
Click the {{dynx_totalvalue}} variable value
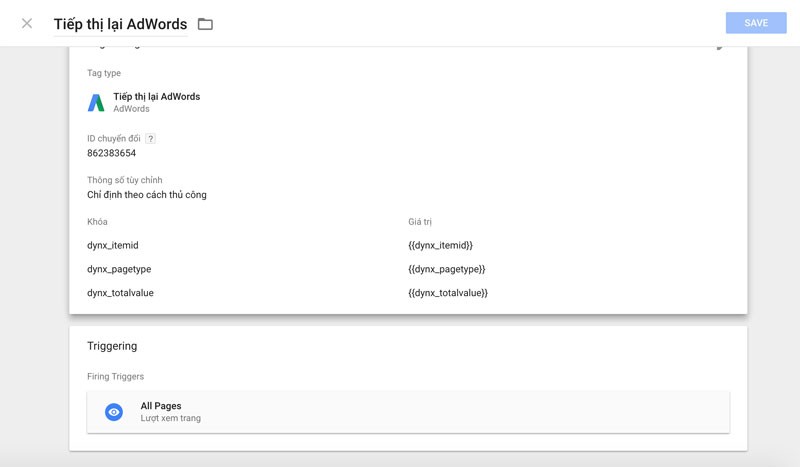pyautogui.click(x=448, y=293)
